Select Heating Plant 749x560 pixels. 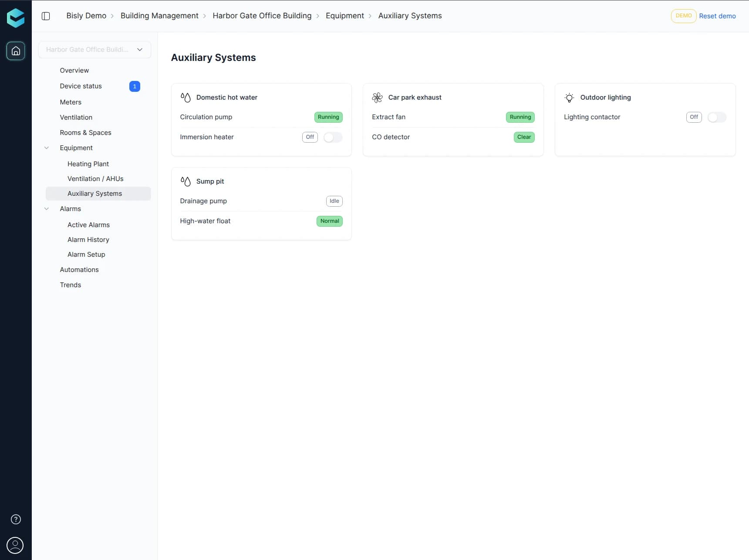pyautogui.click(x=88, y=164)
